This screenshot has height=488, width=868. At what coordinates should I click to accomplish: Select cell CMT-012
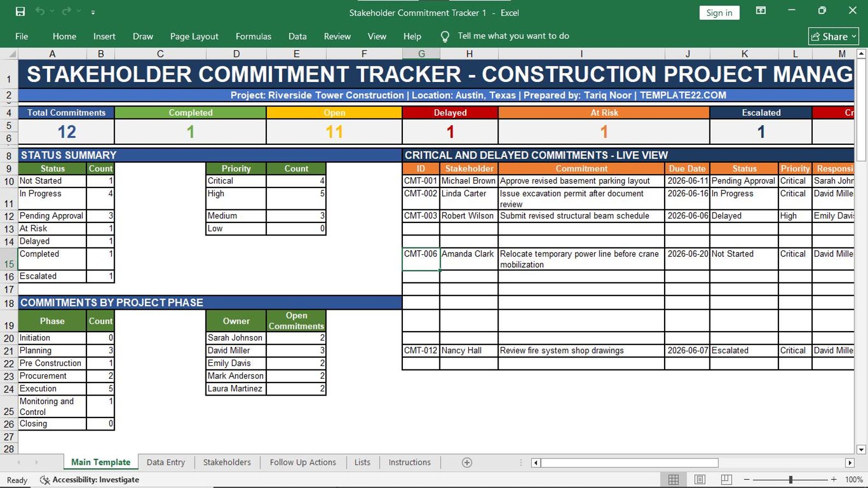[420, 350]
